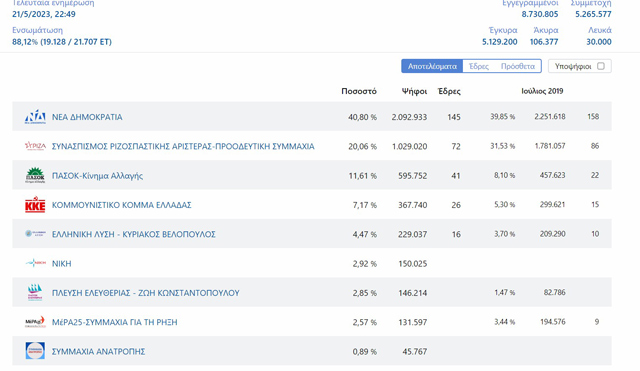The height and width of the screenshot is (371, 640).
Task: Open the ΜέΡΑ25-ΣΥΜΜΑΧΙΑ ΓΙΑ ΤΗ ΡΗΞΗ link
Action: point(115,322)
